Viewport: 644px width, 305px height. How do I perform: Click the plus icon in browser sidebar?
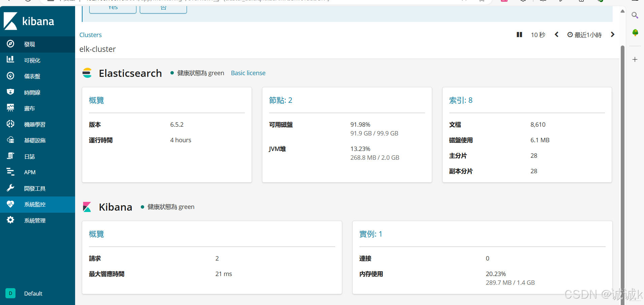tap(635, 60)
